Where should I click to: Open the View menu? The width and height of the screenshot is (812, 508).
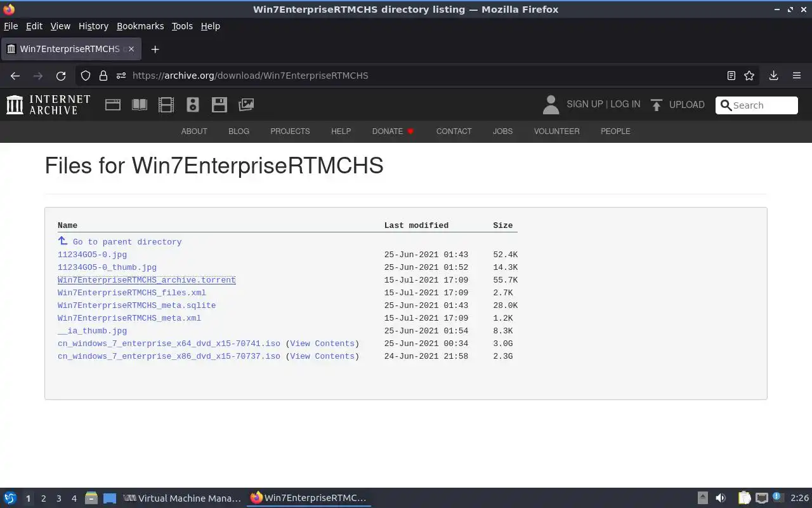pyautogui.click(x=60, y=26)
